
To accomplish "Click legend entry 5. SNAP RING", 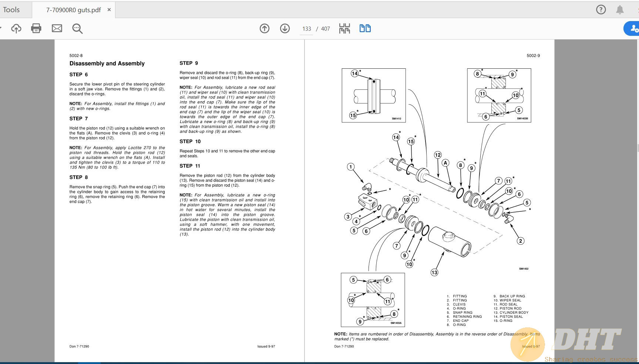I will [460, 313].
